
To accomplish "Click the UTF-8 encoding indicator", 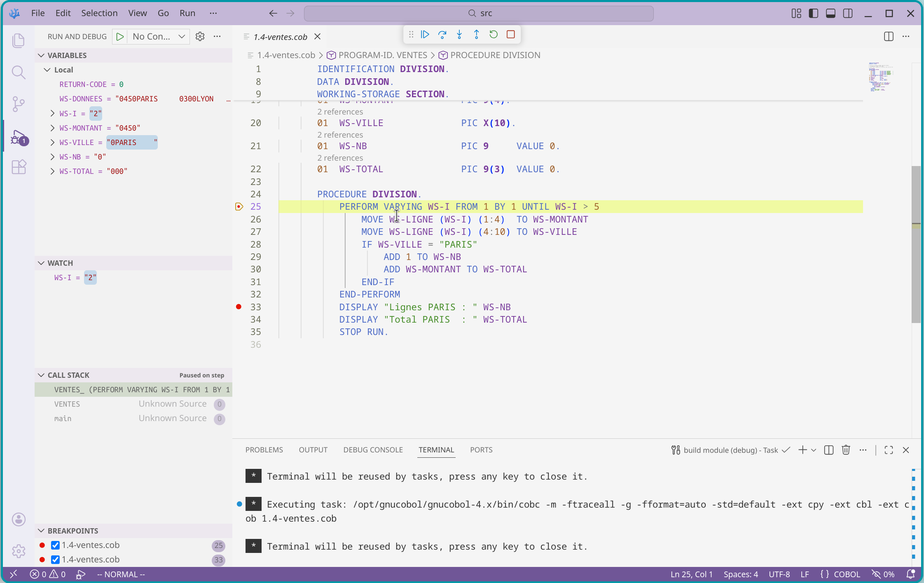I will click(x=779, y=574).
